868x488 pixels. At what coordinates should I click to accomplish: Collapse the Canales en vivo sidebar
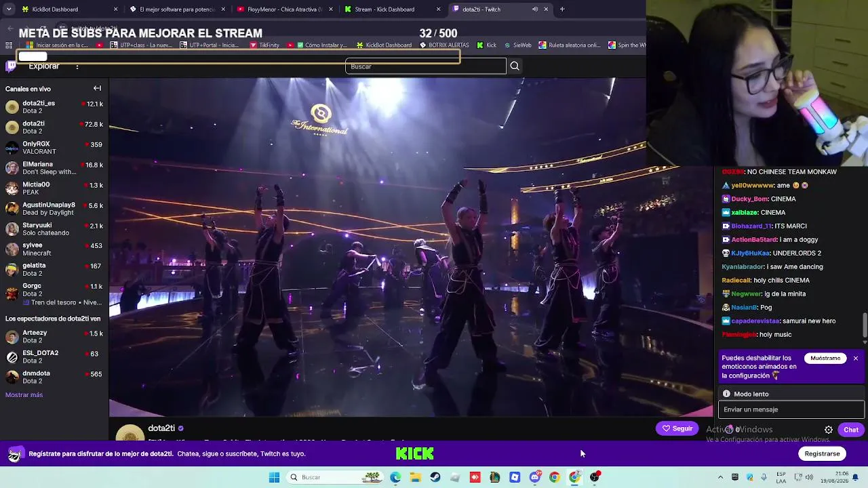tap(97, 89)
